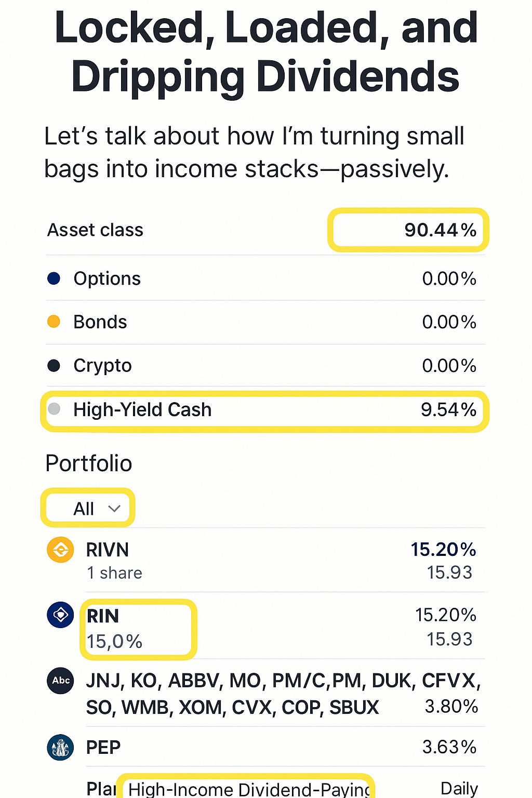Click the black Crypto color dot
The image size is (532, 798).
54,366
